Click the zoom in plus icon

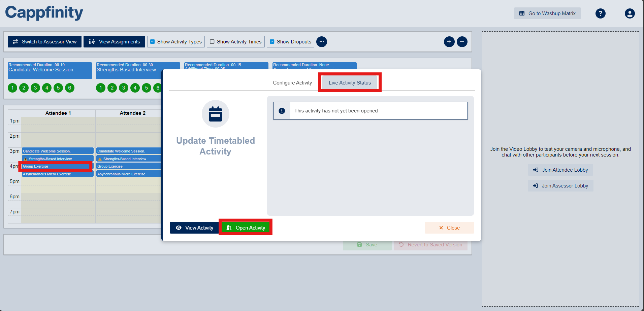[x=449, y=42]
